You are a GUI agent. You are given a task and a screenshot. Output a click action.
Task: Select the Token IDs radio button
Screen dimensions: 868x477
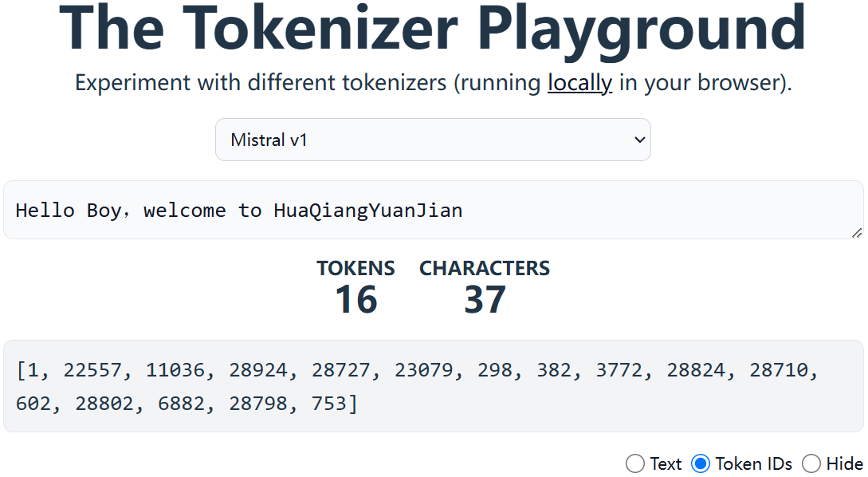coord(700,463)
